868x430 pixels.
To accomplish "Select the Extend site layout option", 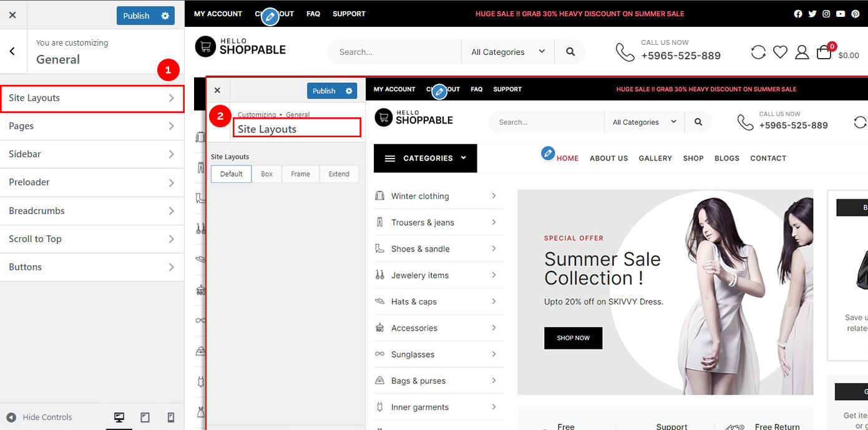I will click(338, 173).
